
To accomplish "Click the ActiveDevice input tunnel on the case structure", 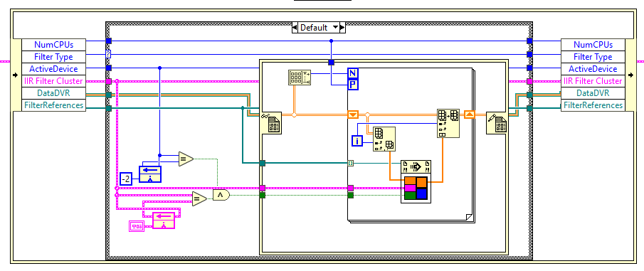I will pyautogui.click(x=108, y=68).
